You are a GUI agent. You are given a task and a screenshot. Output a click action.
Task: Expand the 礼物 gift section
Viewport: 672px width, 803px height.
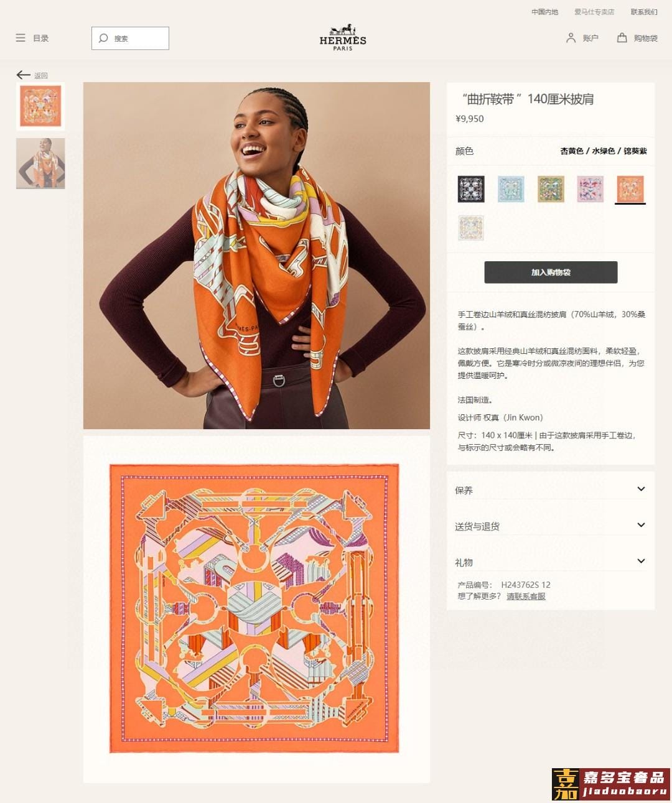point(551,562)
